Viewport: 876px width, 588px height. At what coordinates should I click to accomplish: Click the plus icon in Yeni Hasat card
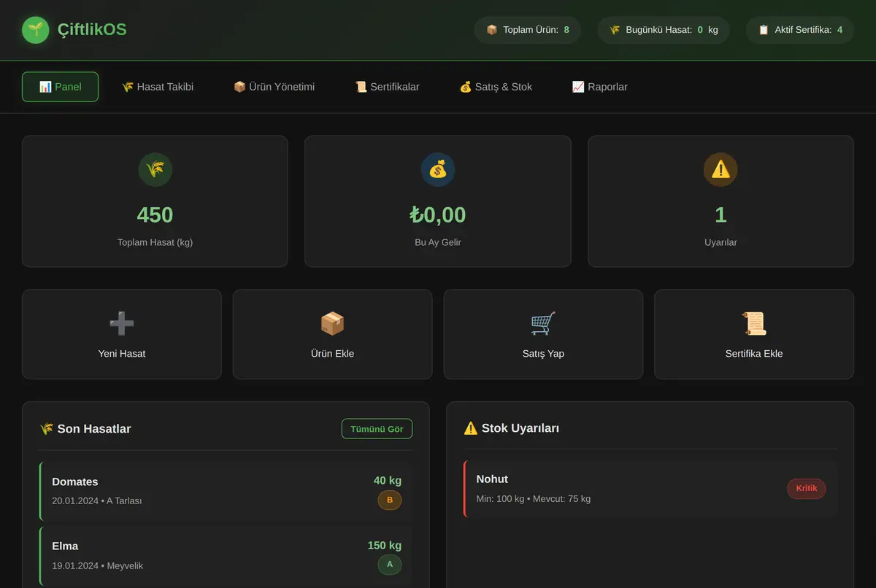coord(122,323)
